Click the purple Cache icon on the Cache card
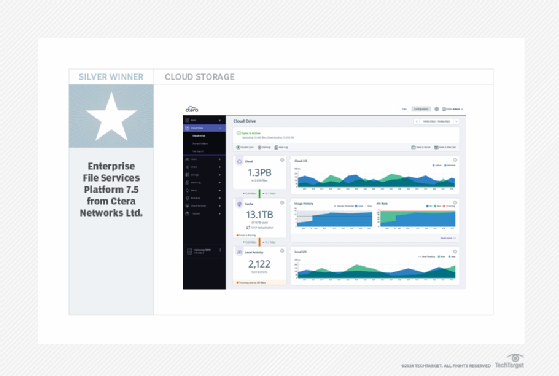The image size is (559, 376). click(x=240, y=204)
